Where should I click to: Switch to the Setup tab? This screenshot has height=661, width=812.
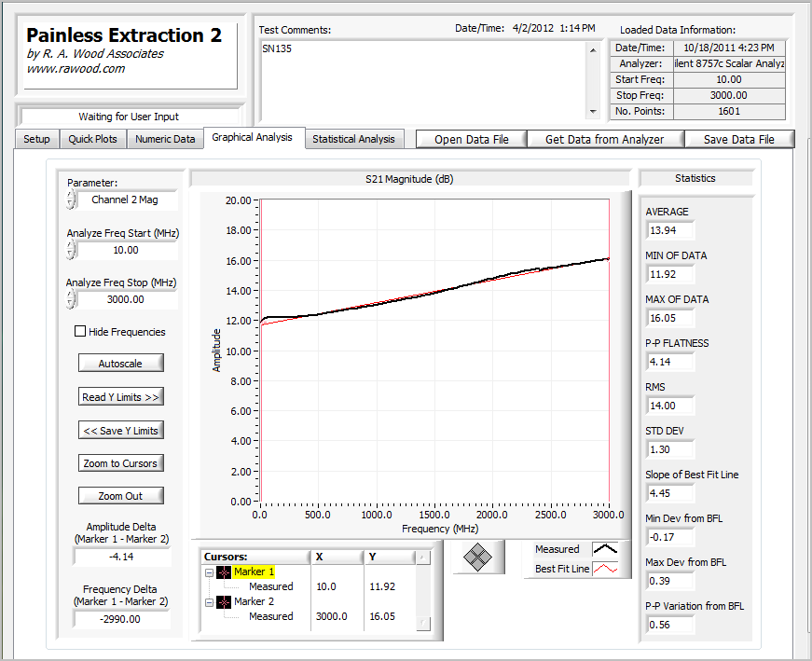[x=36, y=139]
